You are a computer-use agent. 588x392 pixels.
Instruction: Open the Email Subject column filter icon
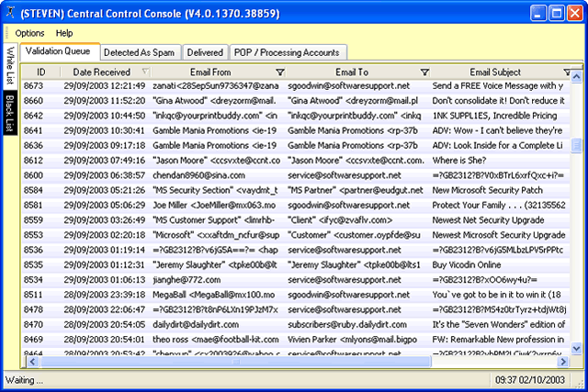coord(567,72)
